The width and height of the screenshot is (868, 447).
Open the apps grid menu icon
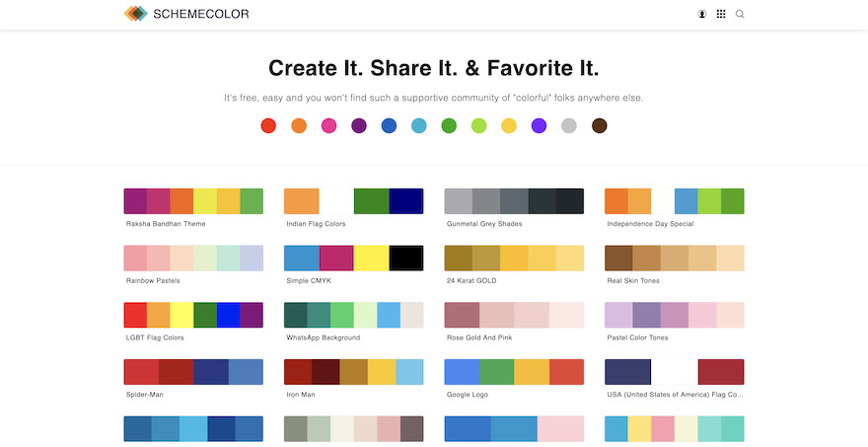pos(721,15)
